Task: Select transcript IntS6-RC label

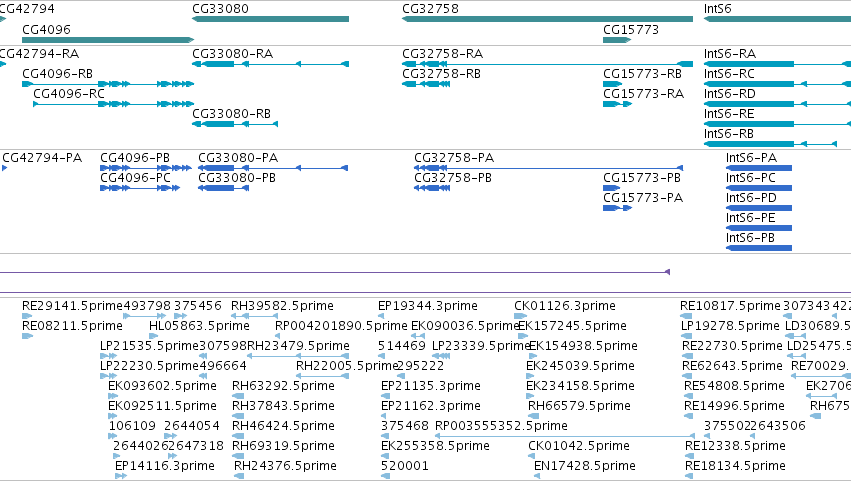Action: tap(729, 73)
